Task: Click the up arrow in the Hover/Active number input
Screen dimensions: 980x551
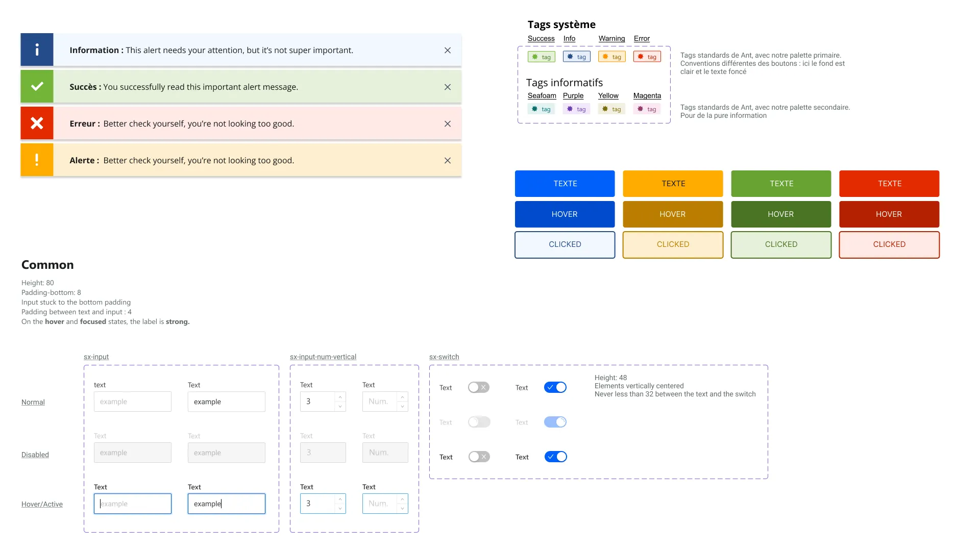Action: tap(339, 499)
